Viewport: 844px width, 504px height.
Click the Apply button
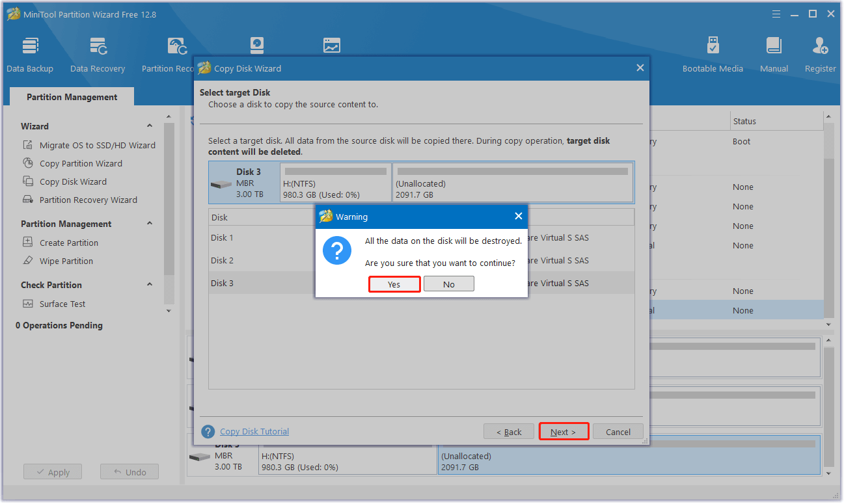52,472
